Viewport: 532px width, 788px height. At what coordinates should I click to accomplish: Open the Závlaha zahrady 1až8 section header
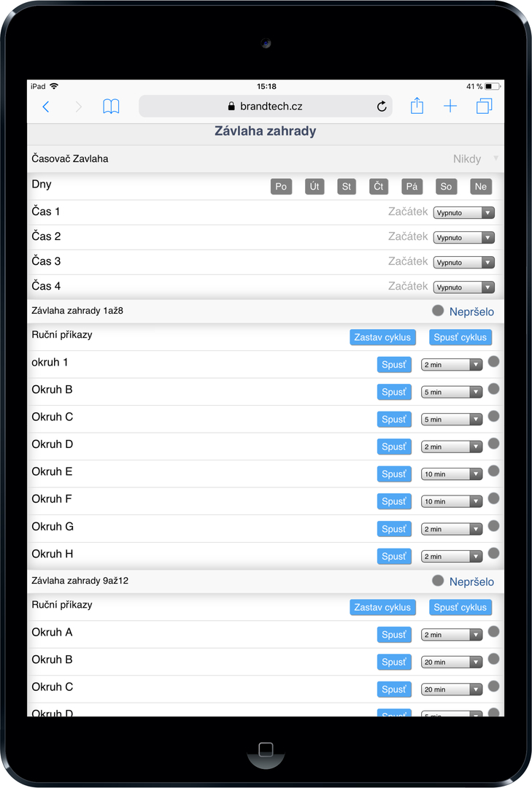266,311
